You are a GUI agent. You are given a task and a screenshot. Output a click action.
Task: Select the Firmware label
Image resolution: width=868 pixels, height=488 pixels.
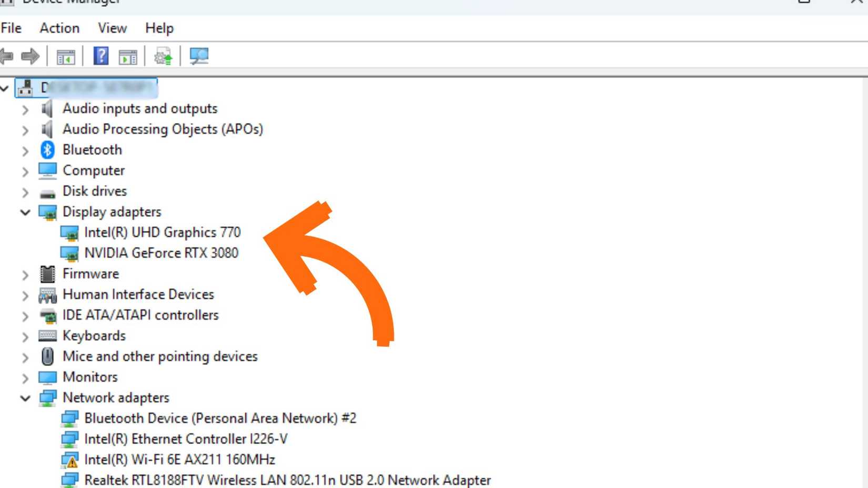(90, 274)
